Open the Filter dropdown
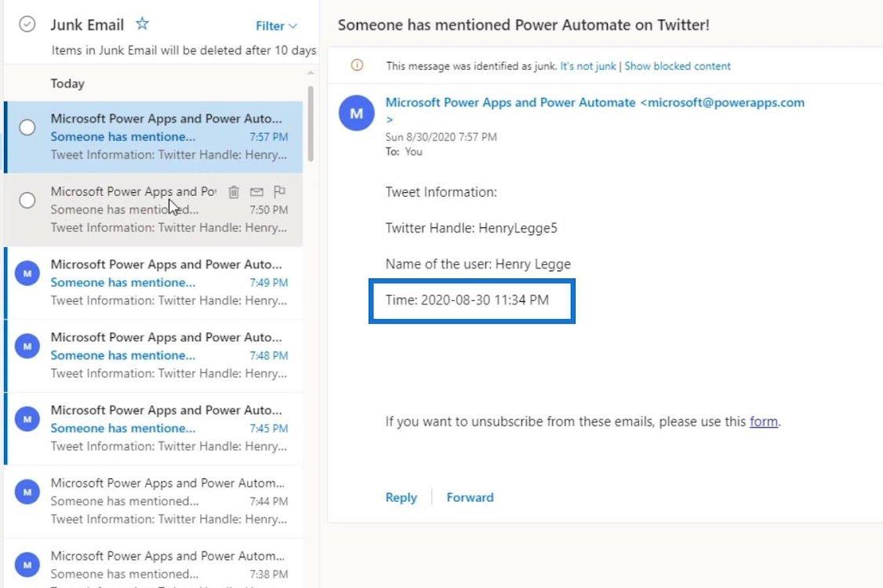The image size is (883, 588). pyautogui.click(x=276, y=26)
